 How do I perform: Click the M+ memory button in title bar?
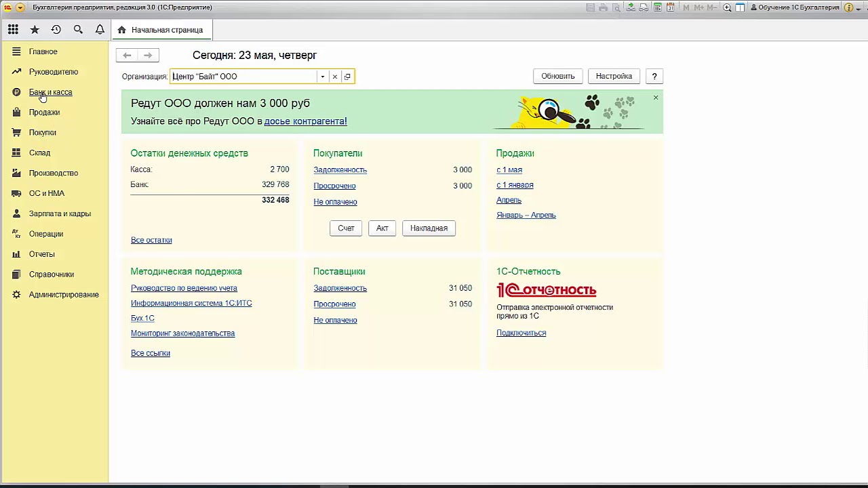tap(698, 7)
